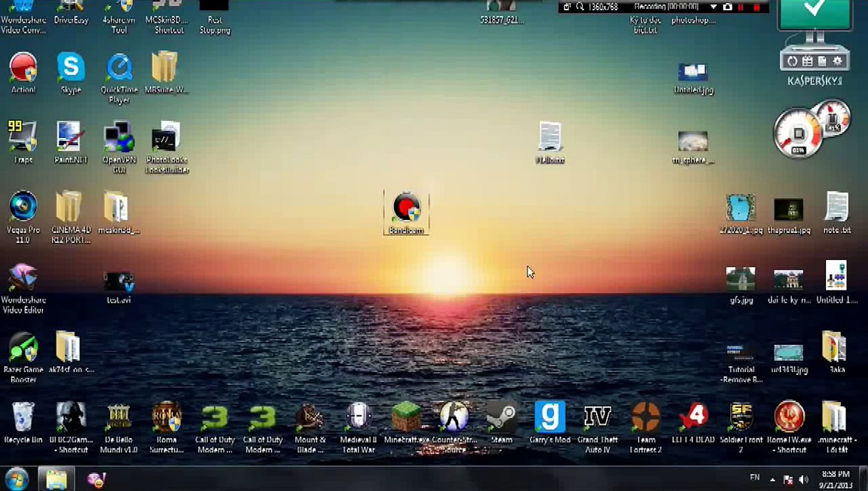Open the Bandicam desktop shortcut
Image resolution: width=868 pixels, height=491 pixels.
pyautogui.click(x=406, y=212)
